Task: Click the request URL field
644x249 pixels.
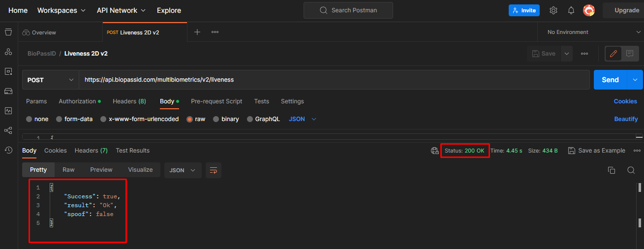Action: coord(335,80)
